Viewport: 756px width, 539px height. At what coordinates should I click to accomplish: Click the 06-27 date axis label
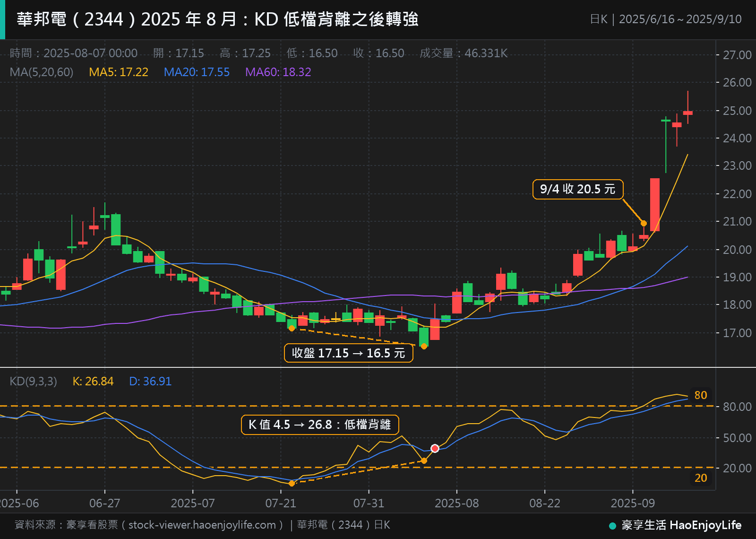click(105, 503)
